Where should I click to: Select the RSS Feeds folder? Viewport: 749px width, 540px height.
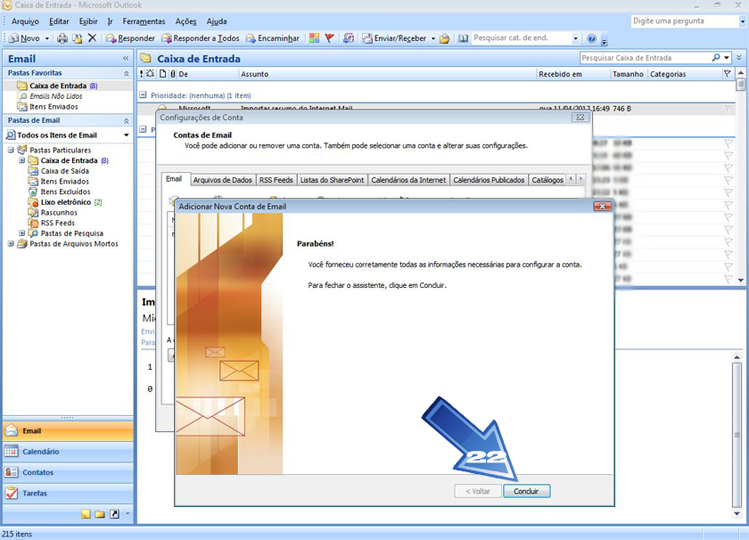52,223
